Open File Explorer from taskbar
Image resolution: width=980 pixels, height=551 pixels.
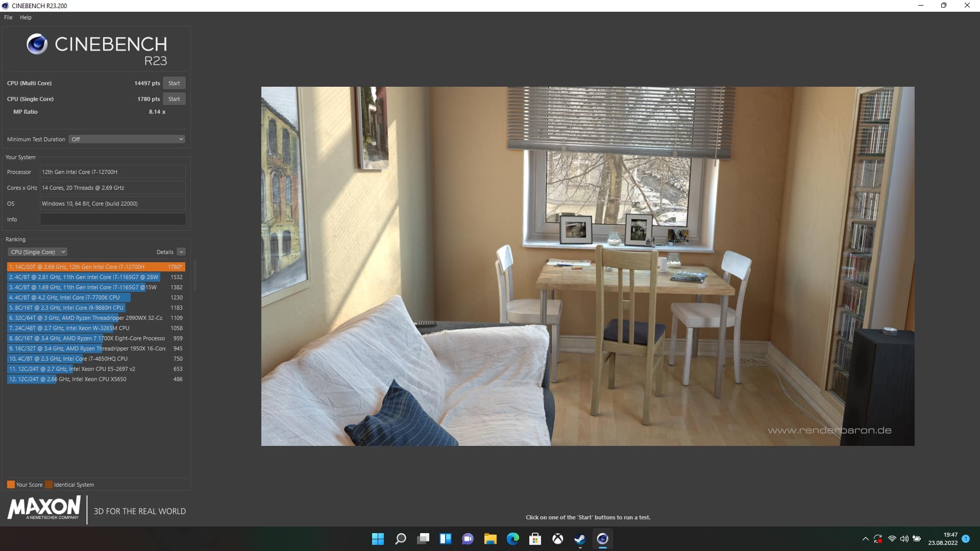click(x=490, y=539)
